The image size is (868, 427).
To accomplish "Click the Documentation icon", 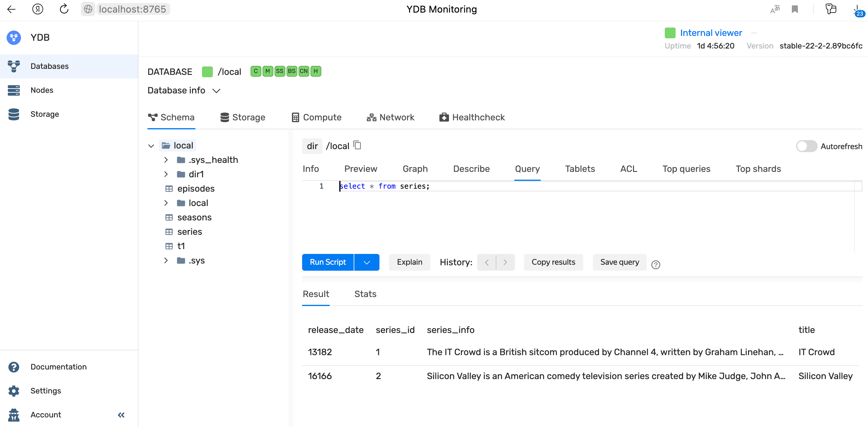I will 13,367.
